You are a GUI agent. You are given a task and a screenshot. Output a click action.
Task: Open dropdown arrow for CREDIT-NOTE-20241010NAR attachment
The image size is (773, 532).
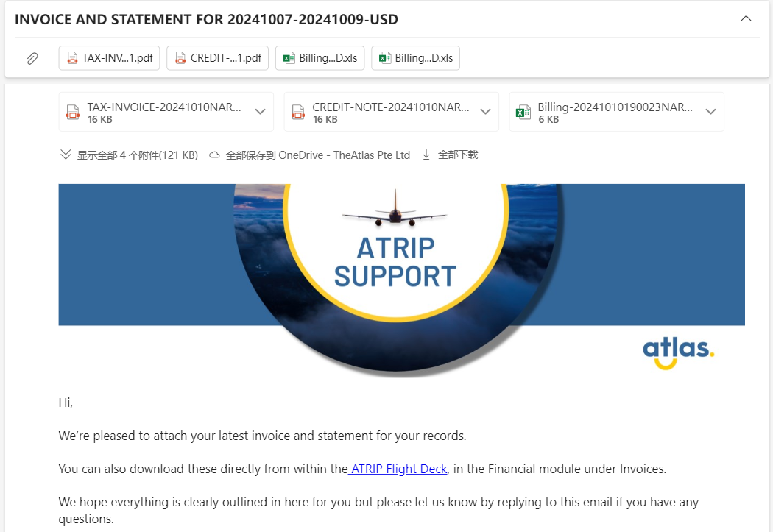[x=485, y=112]
